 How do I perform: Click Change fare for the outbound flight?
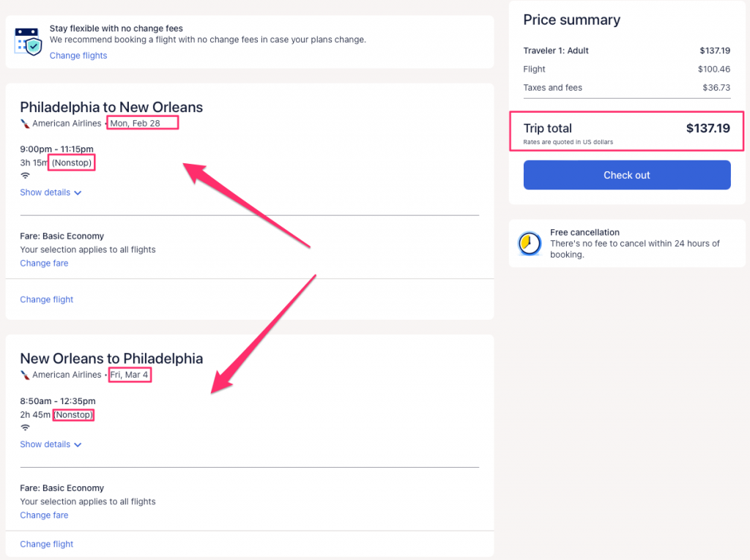[44, 264]
